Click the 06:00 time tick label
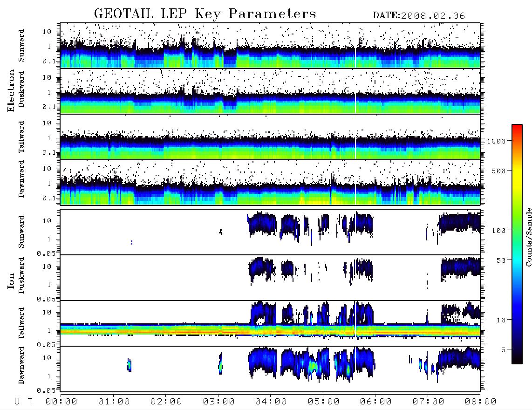This screenshot has height=410, width=532. pyautogui.click(x=376, y=402)
